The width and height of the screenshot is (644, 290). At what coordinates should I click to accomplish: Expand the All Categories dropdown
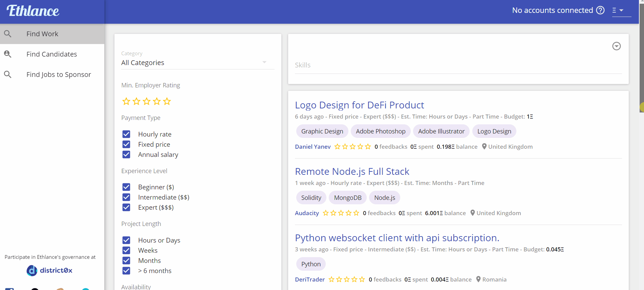pyautogui.click(x=198, y=63)
